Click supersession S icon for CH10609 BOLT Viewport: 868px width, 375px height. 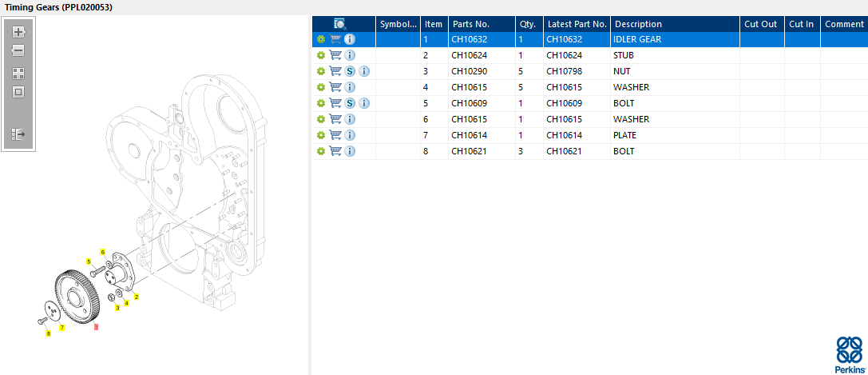[350, 103]
